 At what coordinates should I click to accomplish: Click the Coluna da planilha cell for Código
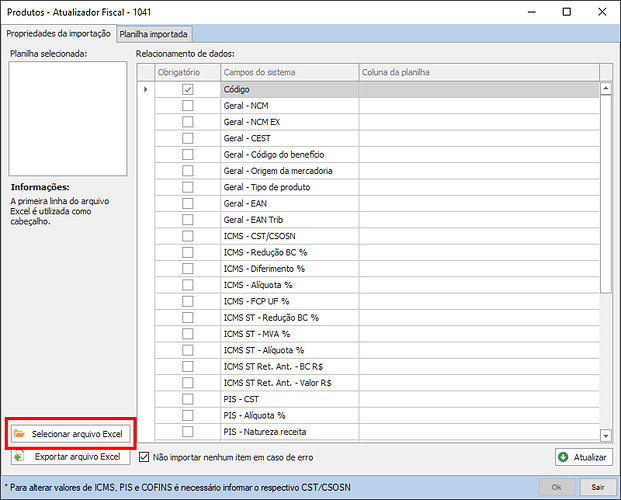478,90
